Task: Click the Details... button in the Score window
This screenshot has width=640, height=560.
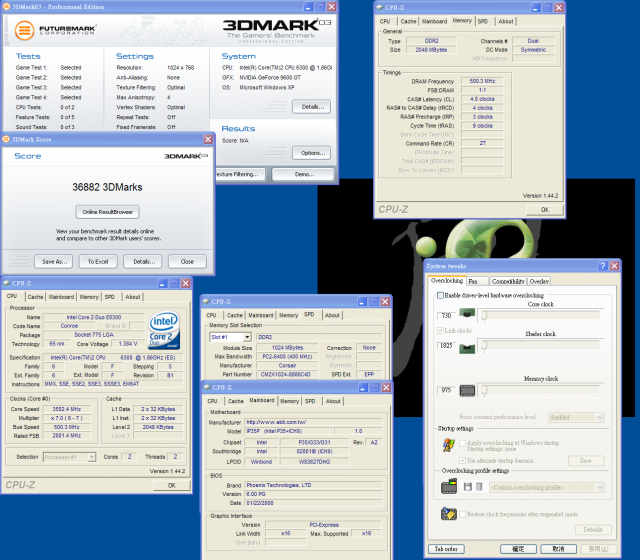Action: tap(143, 262)
